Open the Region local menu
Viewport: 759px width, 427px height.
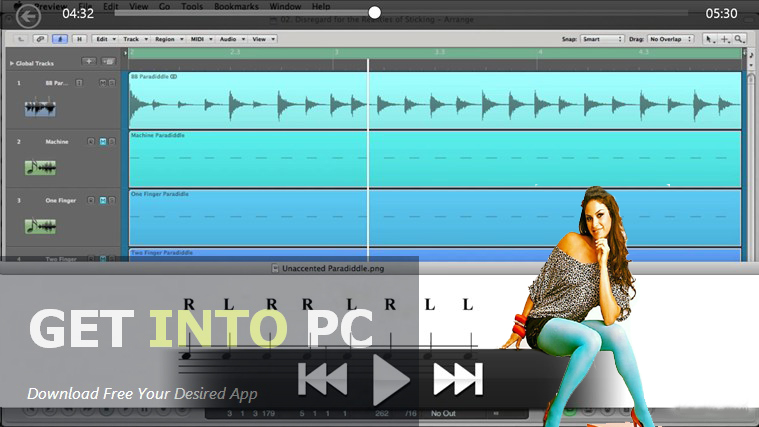168,39
